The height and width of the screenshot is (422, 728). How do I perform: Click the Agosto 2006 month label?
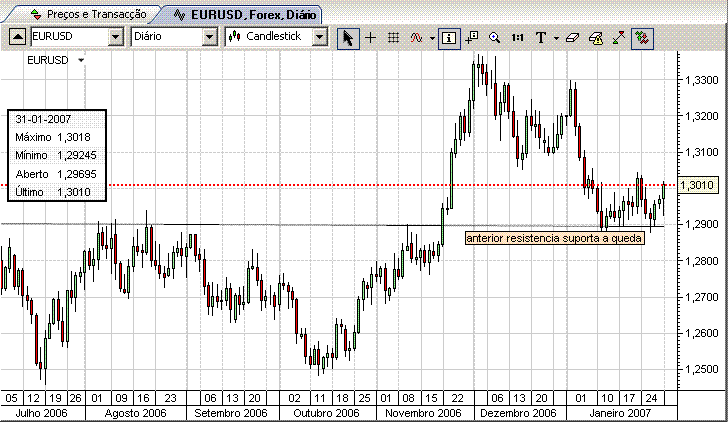click(x=136, y=413)
